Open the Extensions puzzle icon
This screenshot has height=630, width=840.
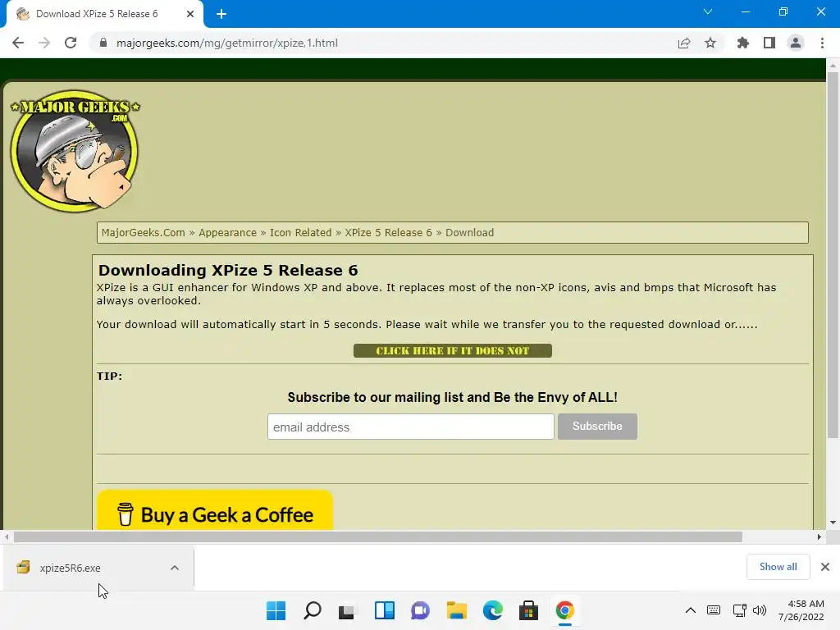coord(742,43)
